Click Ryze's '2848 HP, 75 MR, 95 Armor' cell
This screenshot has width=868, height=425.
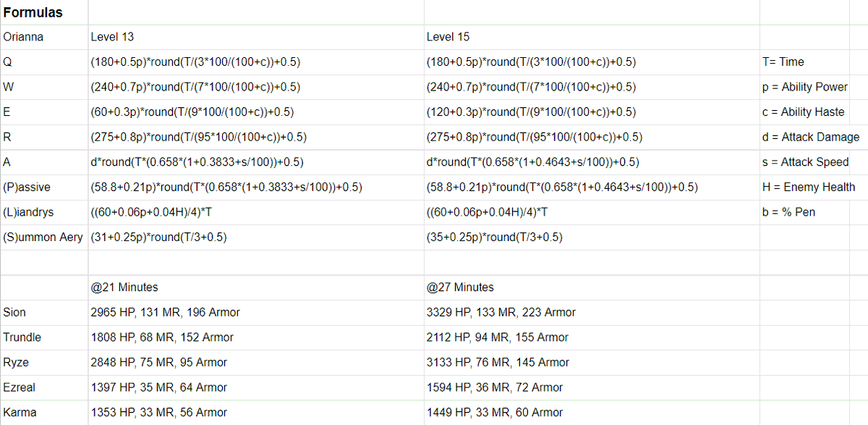coord(255,363)
